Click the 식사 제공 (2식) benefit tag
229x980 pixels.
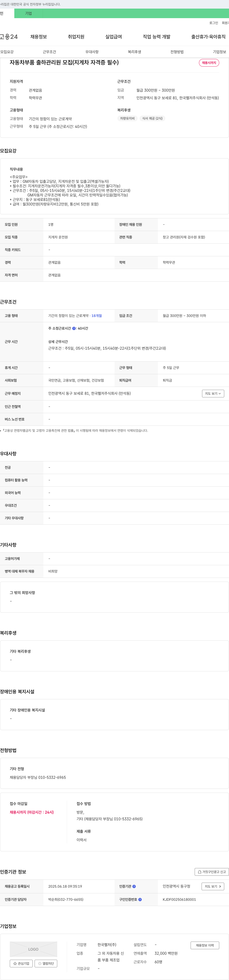[x=152, y=118]
